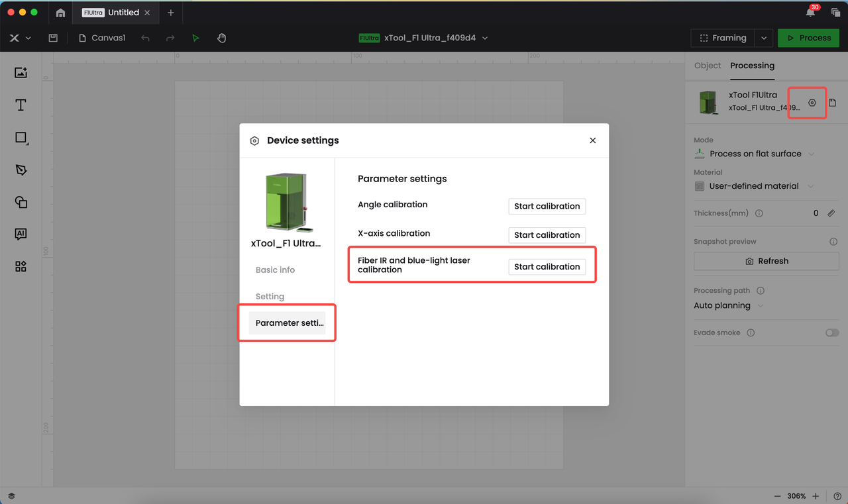
Task: Open the xTool_F1 Ultra_f409d4 device dropdown
Action: click(423, 38)
